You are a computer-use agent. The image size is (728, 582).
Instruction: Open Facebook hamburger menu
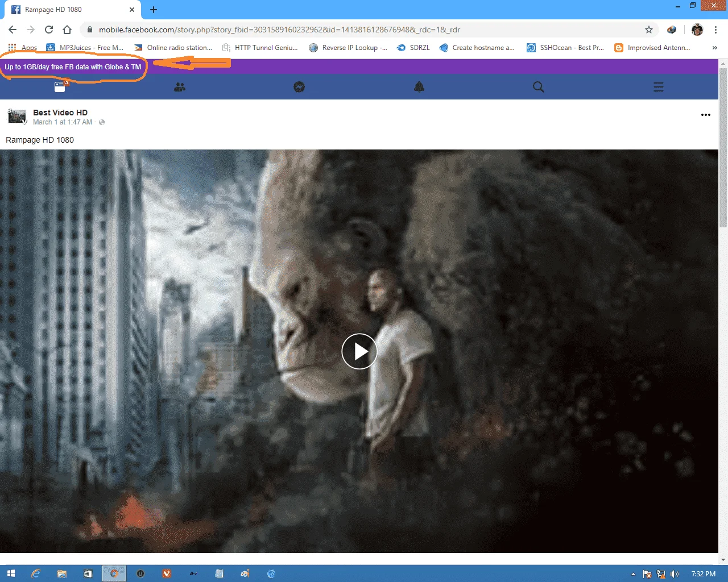(659, 87)
